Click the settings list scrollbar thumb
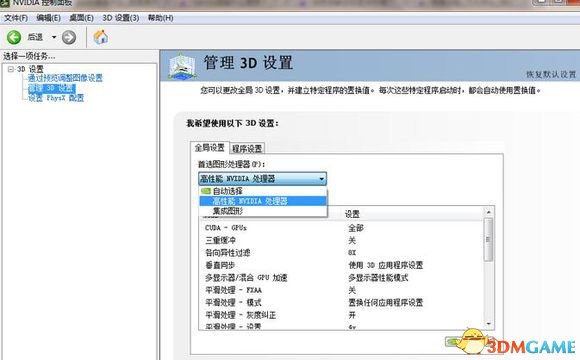580x360 pixels. [x=488, y=239]
